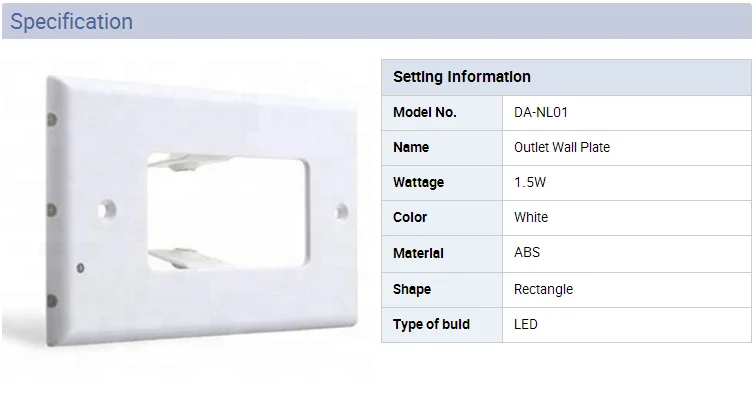Select the 1.5W wattage value
Viewport: 756px width, 411px height.
click(530, 183)
